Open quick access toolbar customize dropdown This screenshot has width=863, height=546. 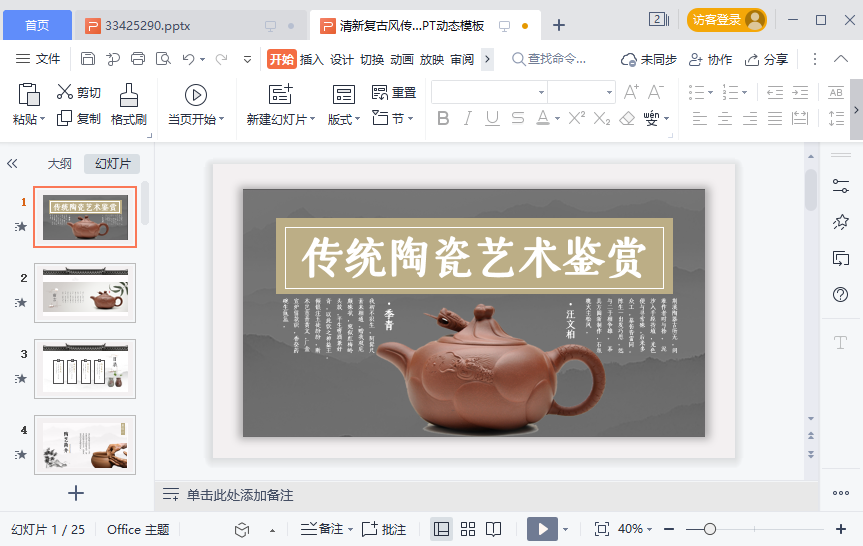point(248,59)
